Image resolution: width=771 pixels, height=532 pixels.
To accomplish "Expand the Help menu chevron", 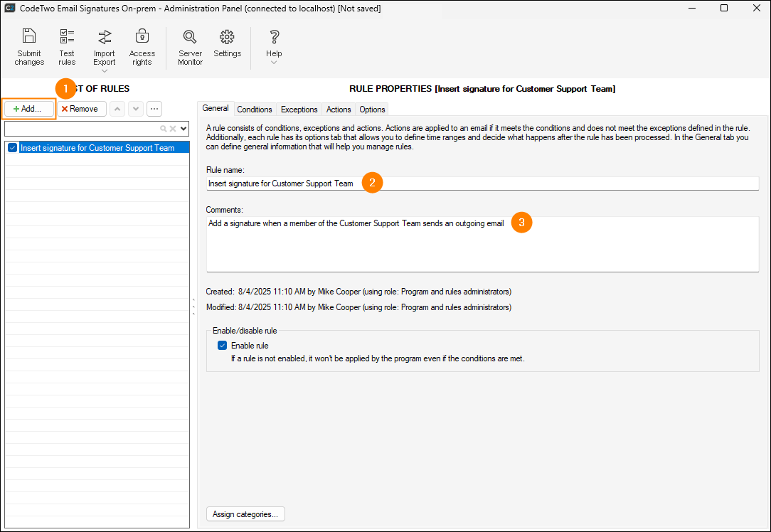I will 274,63.
